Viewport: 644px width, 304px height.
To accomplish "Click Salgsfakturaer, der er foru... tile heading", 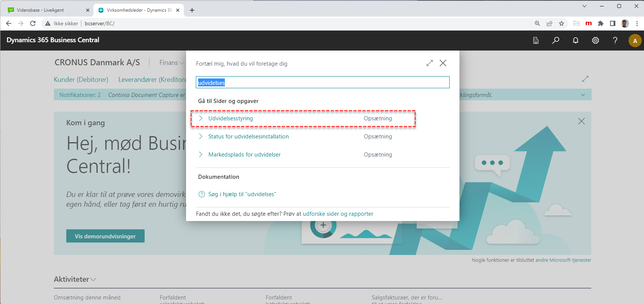I will pyautogui.click(x=407, y=298).
